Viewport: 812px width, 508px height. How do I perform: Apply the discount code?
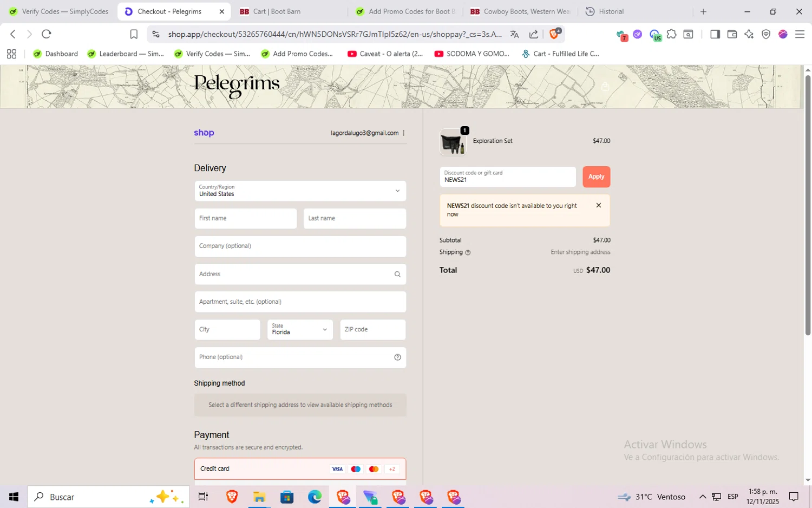[x=596, y=177]
